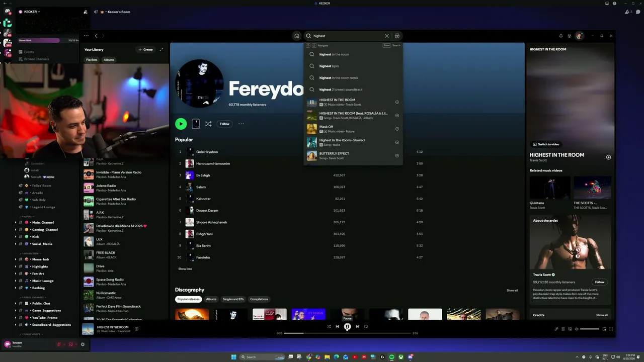The width and height of the screenshot is (644, 362).
Task: Open Spotify Browse icon in search bar
Action: tap(397, 36)
